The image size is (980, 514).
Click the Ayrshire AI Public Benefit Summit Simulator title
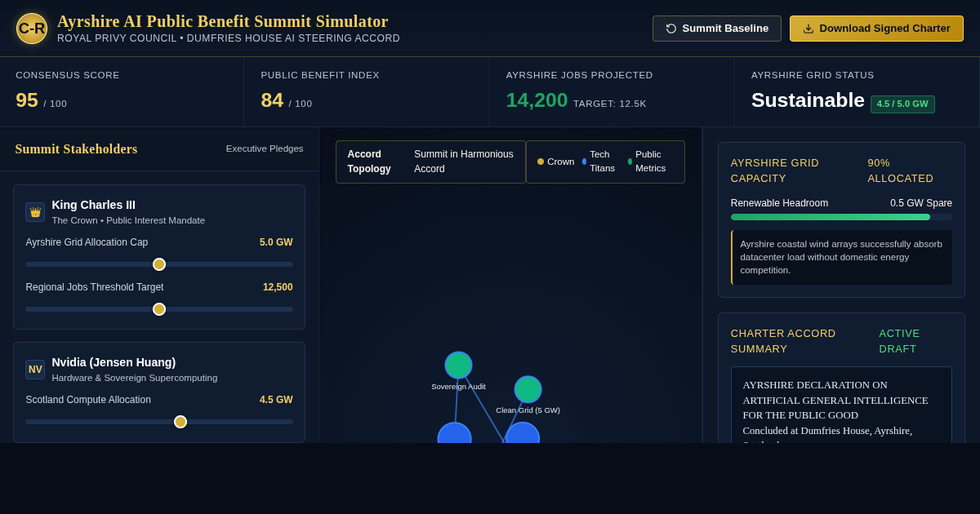pyautogui.click(x=223, y=21)
